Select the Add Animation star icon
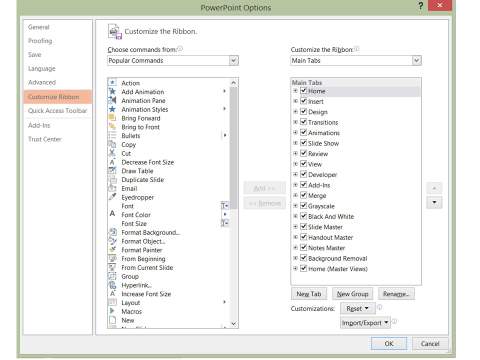 point(112,91)
